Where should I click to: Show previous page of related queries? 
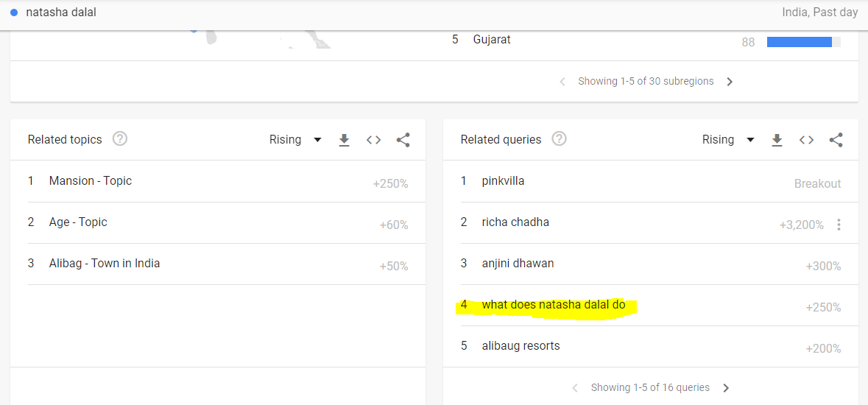pos(576,388)
